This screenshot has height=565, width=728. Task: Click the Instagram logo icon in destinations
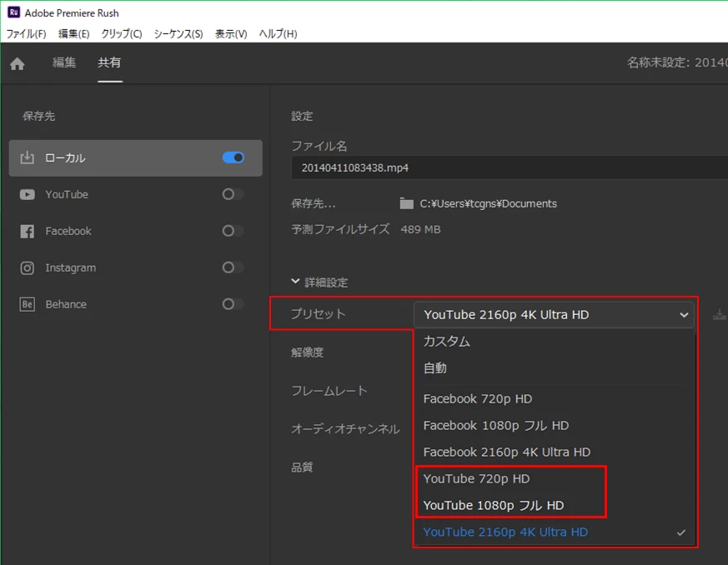point(27,267)
